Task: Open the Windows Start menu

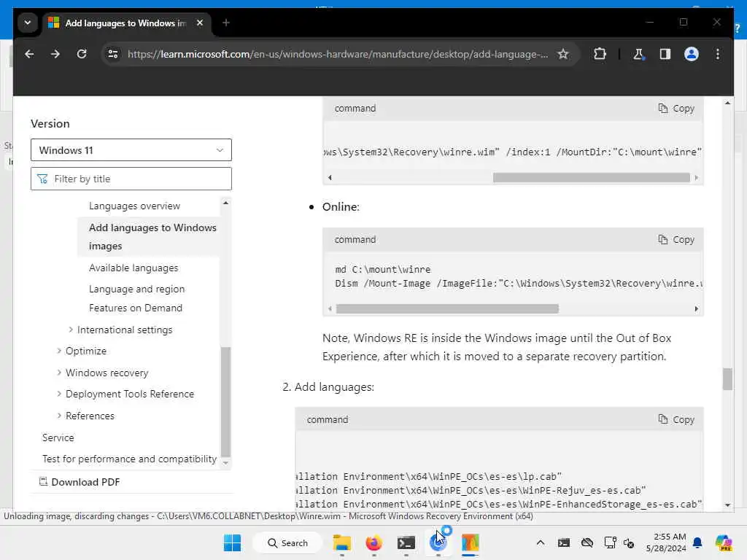Action: click(x=232, y=542)
